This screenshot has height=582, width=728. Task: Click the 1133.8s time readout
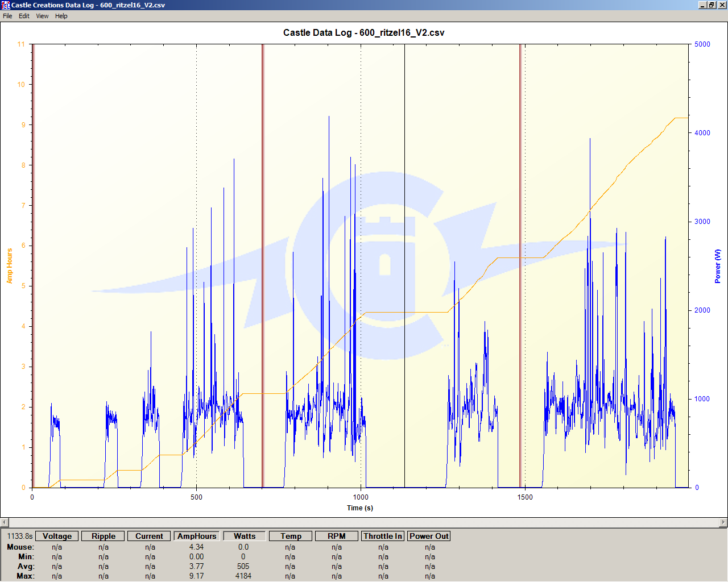[20, 536]
